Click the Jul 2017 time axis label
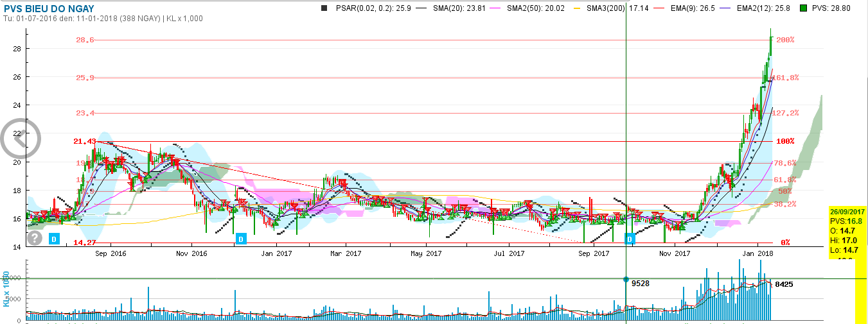This screenshot has width=868, height=324. click(x=508, y=253)
